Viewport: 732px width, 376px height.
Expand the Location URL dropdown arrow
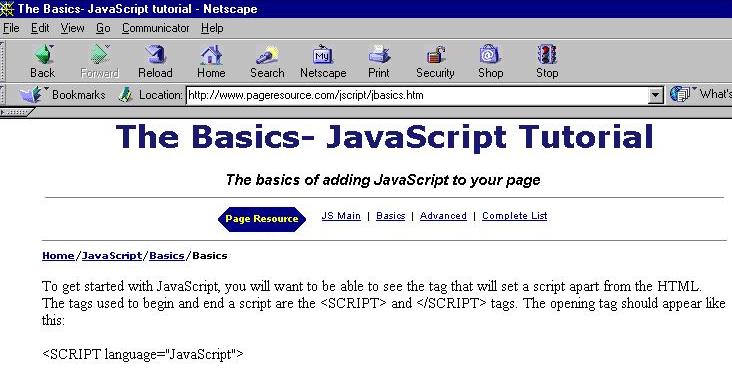(656, 95)
